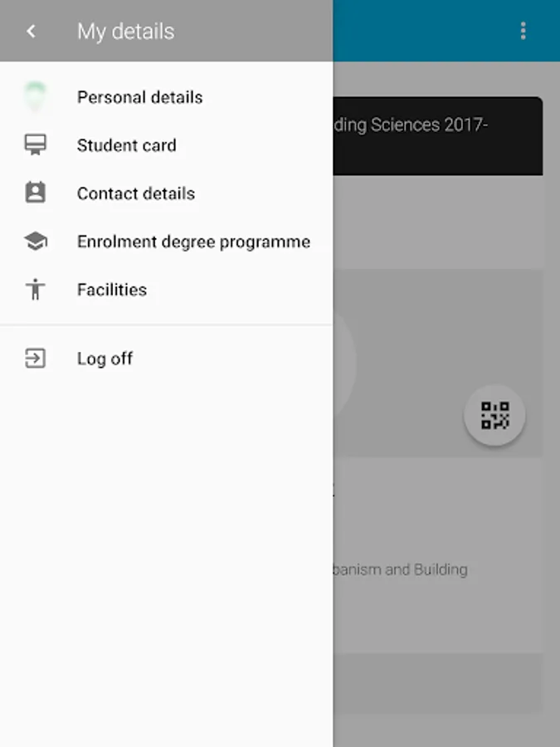Open the three-dot overflow menu
Image resolution: width=560 pixels, height=747 pixels.
point(523,31)
